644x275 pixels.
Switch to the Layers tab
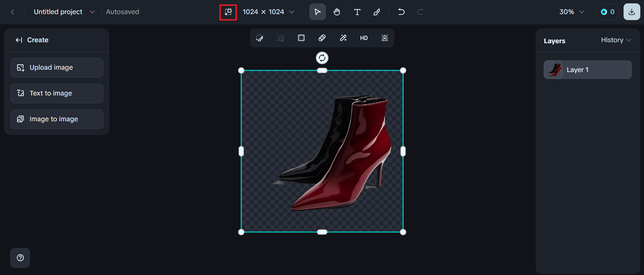click(554, 41)
